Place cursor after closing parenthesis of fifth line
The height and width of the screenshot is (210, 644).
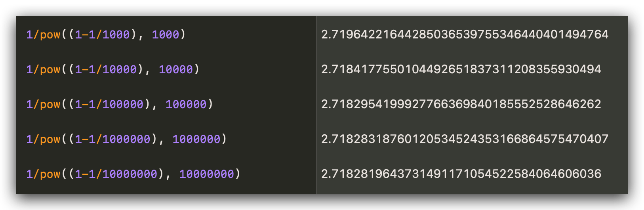pos(241,174)
